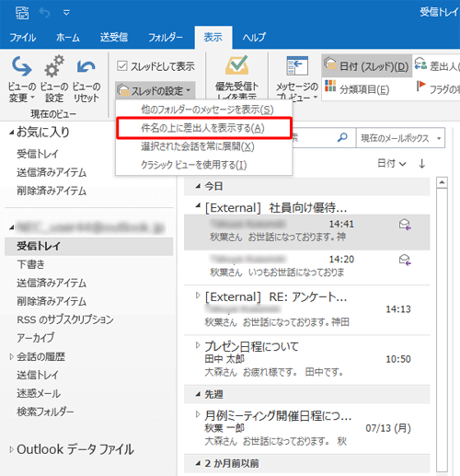Open the 日付 sort-by dropdown

tap(392, 163)
